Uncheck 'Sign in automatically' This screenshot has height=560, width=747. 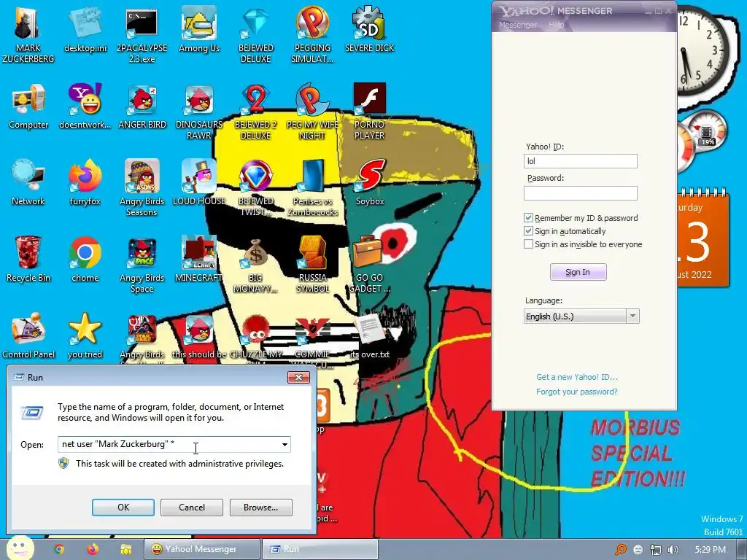point(528,231)
